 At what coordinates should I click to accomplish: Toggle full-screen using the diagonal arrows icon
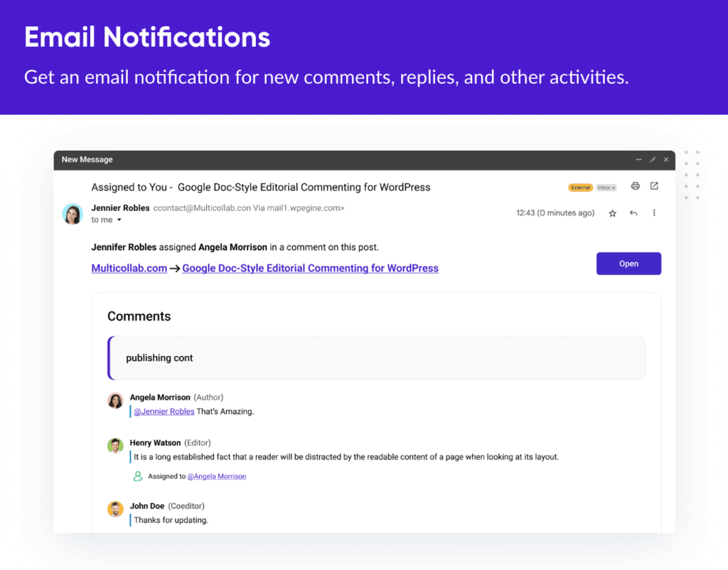click(x=653, y=160)
